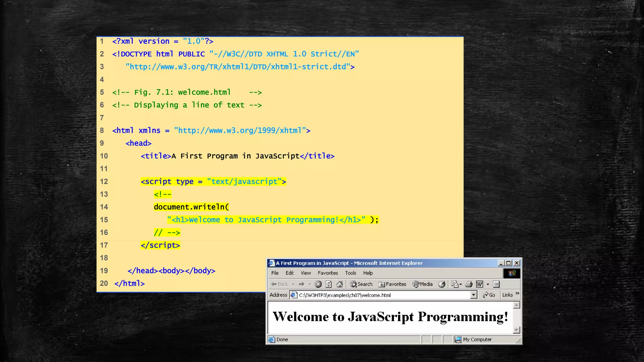644x362 pixels.
Task: Open the File menu
Action: pyautogui.click(x=275, y=273)
